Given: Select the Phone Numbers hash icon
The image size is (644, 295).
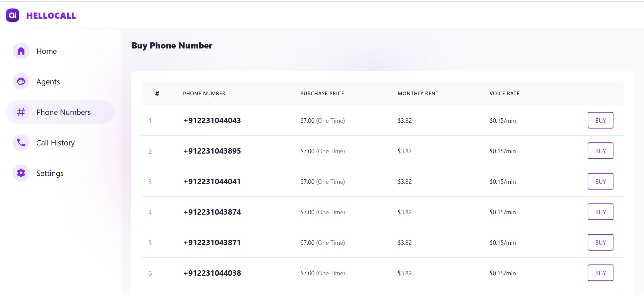Looking at the screenshot, I should (21, 112).
